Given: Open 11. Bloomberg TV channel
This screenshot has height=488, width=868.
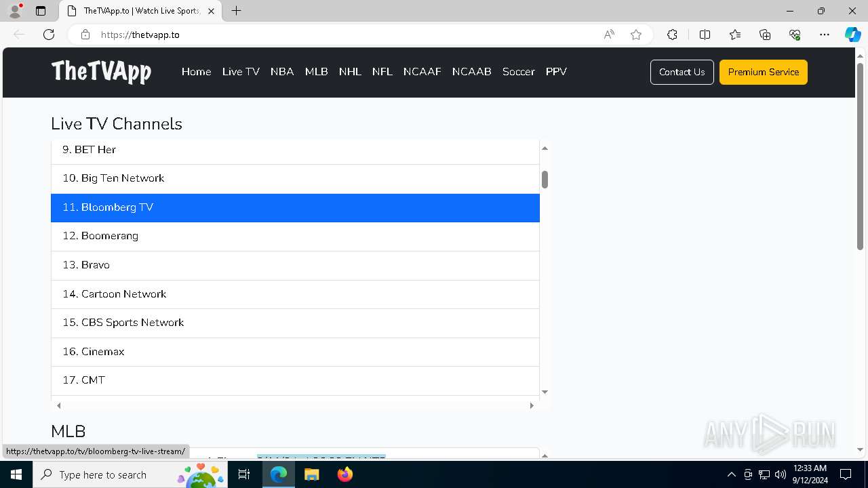Looking at the screenshot, I should coord(295,207).
